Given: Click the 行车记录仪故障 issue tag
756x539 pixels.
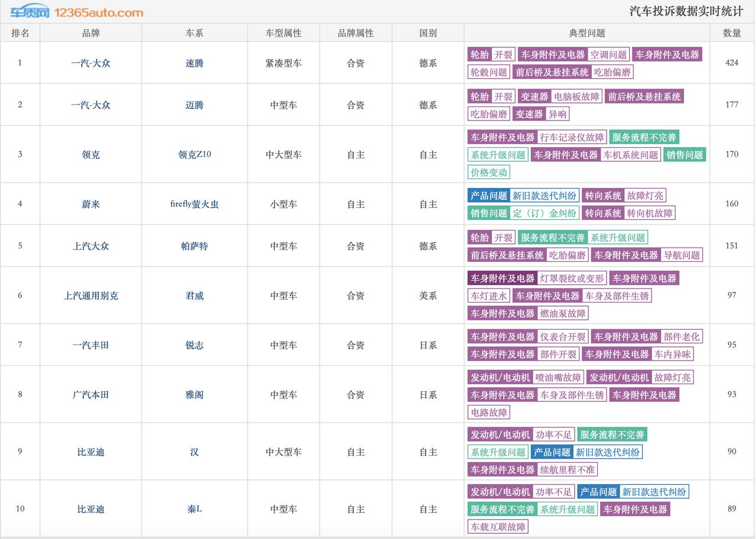Looking at the screenshot, I should pos(572,138).
